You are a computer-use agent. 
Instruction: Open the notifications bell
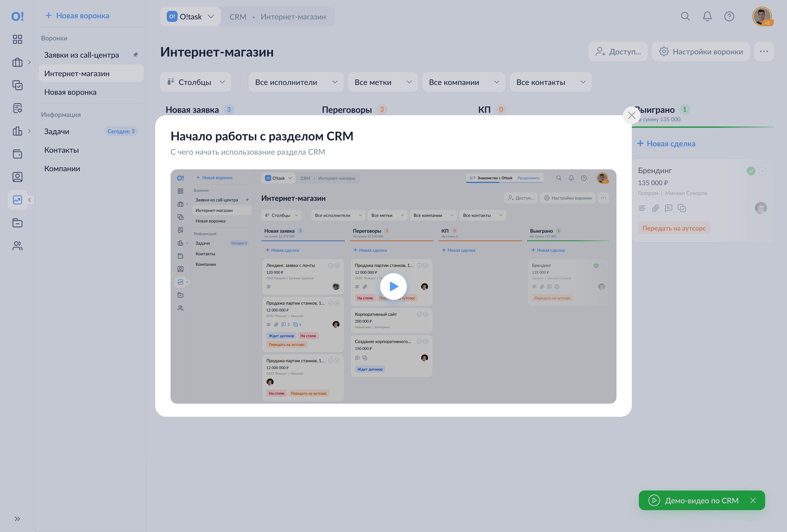(707, 16)
